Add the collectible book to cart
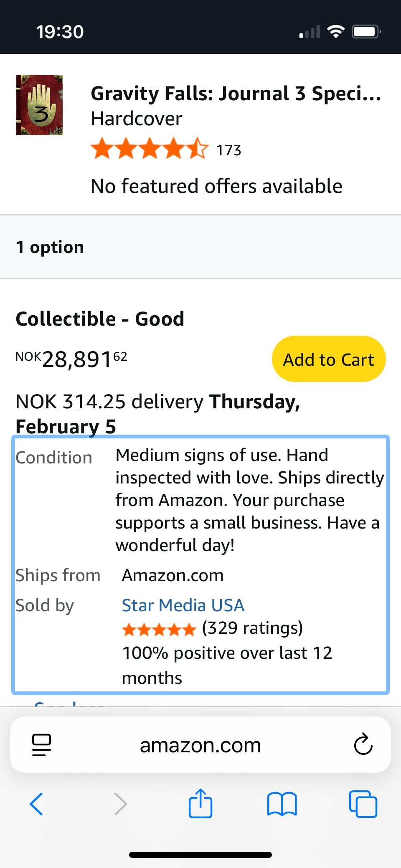 (x=328, y=359)
